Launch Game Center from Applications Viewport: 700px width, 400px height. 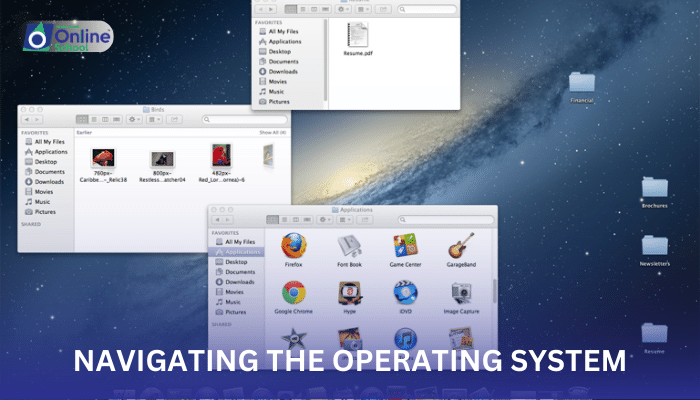(x=405, y=245)
